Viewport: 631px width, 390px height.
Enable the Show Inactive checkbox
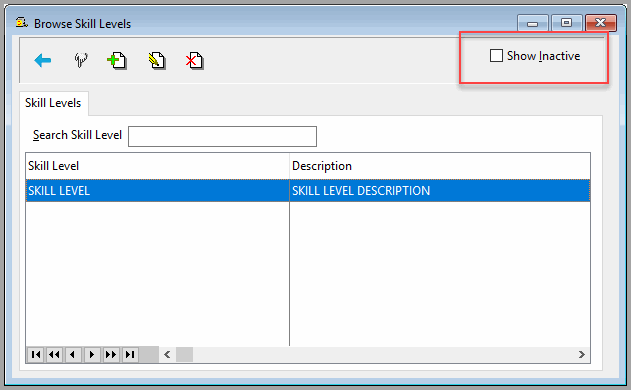tap(496, 56)
